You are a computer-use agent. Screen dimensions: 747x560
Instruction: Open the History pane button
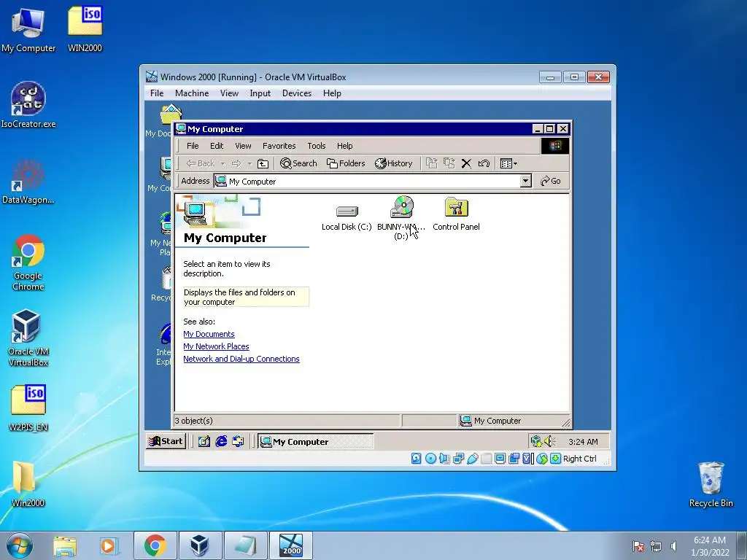pos(393,163)
